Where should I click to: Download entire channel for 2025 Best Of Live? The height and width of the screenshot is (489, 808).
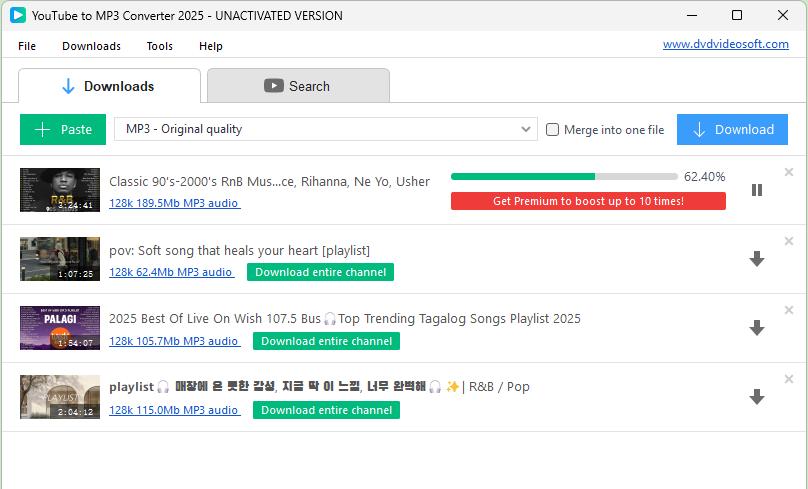(326, 341)
